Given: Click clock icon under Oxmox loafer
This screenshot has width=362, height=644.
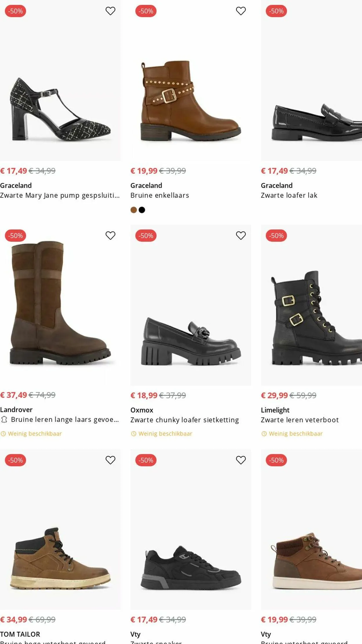Looking at the screenshot, I should point(134,433).
